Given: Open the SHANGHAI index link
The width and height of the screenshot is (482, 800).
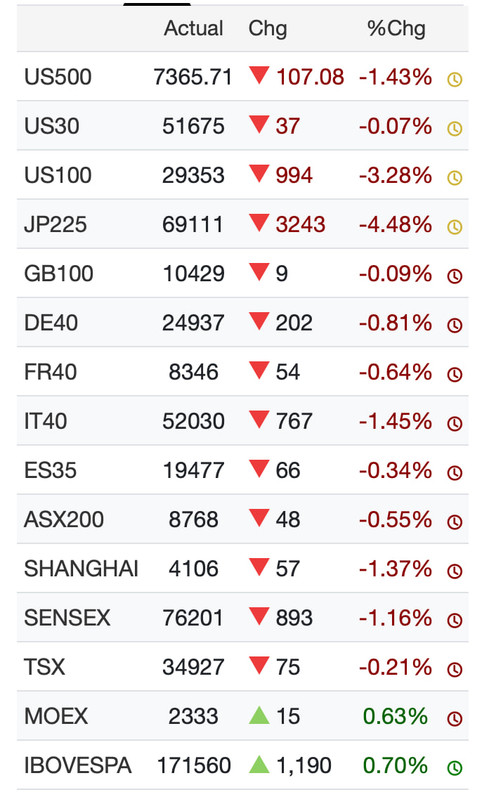Looking at the screenshot, I should click(x=81, y=569).
